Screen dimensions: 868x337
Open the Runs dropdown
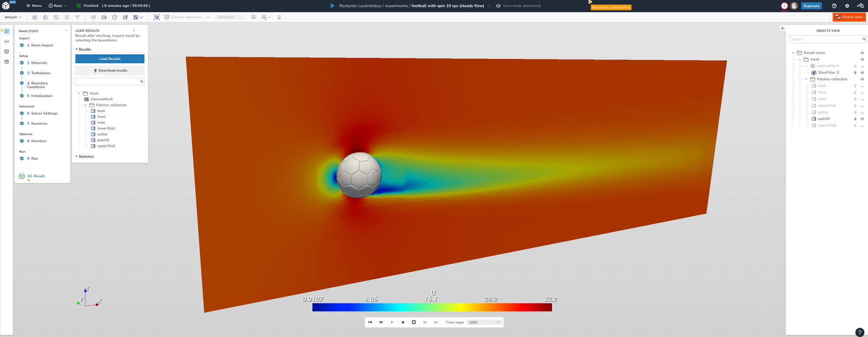(58, 6)
